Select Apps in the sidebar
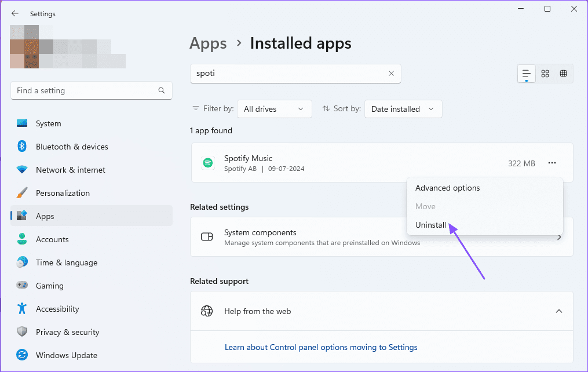 [92, 216]
